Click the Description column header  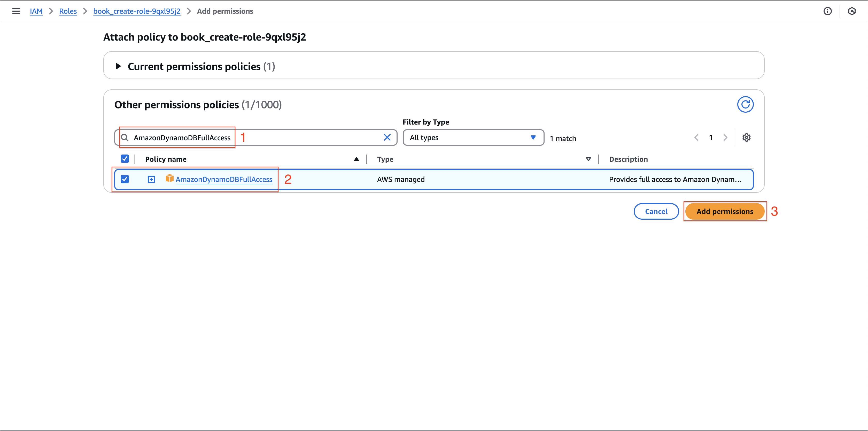coord(628,159)
